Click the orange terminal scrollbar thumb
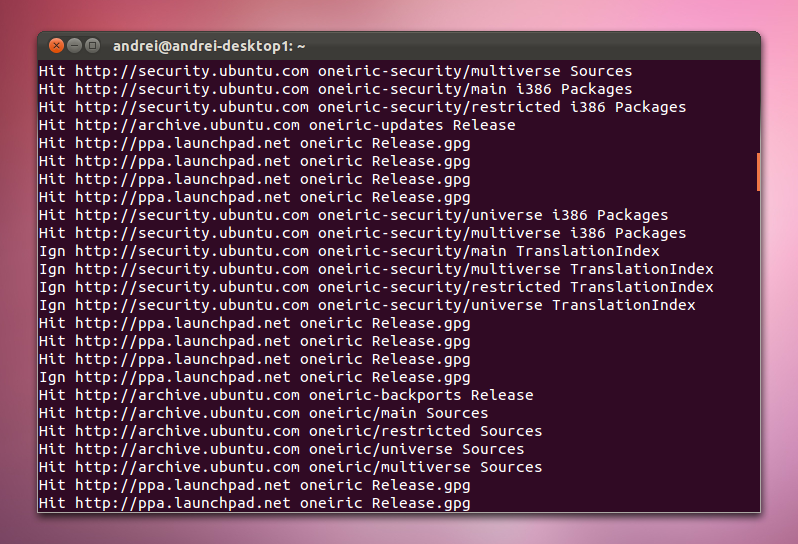The image size is (798, 544). pyautogui.click(x=758, y=172)
